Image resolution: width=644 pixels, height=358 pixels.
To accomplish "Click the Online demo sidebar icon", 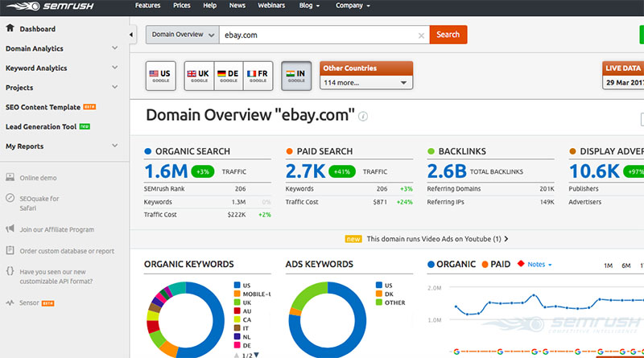I will 10,177.
